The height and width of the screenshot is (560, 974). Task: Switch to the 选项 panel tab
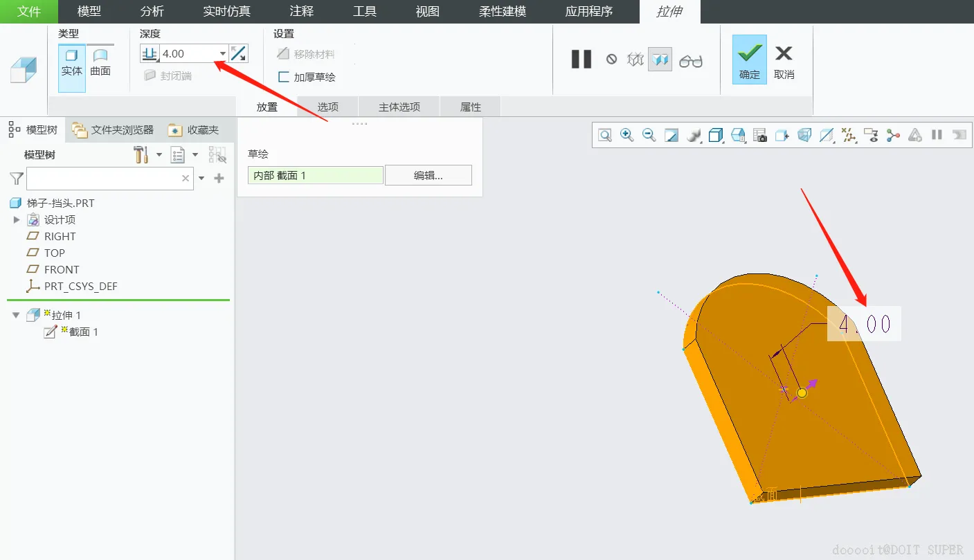(328, 107)
